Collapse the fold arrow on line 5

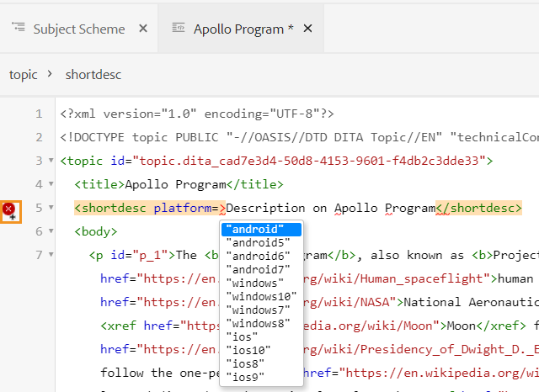pos(51,207)
